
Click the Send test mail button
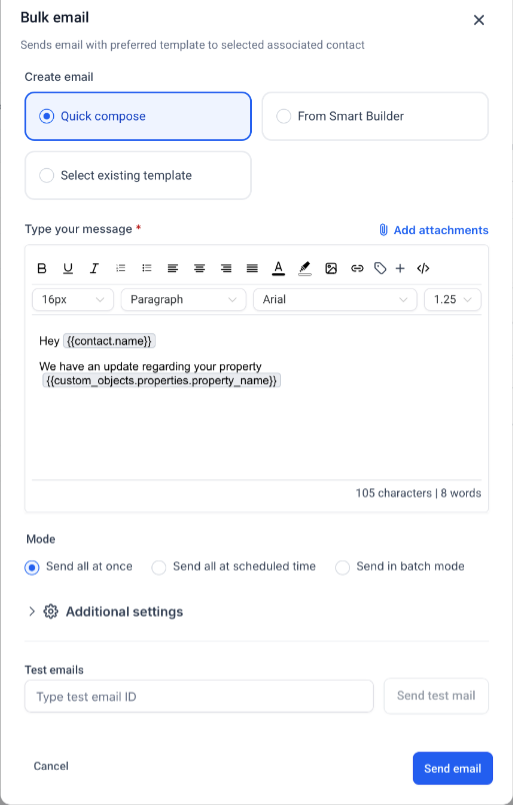coord(436,696)
